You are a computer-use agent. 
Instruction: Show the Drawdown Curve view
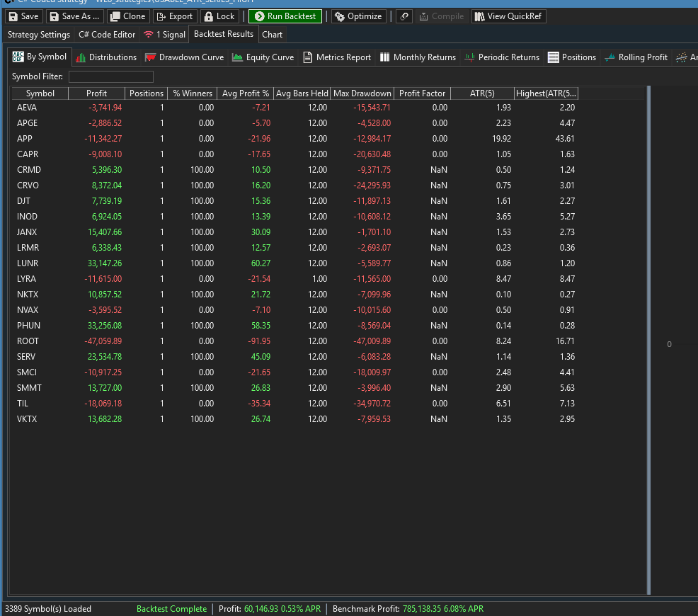[184, 57]
